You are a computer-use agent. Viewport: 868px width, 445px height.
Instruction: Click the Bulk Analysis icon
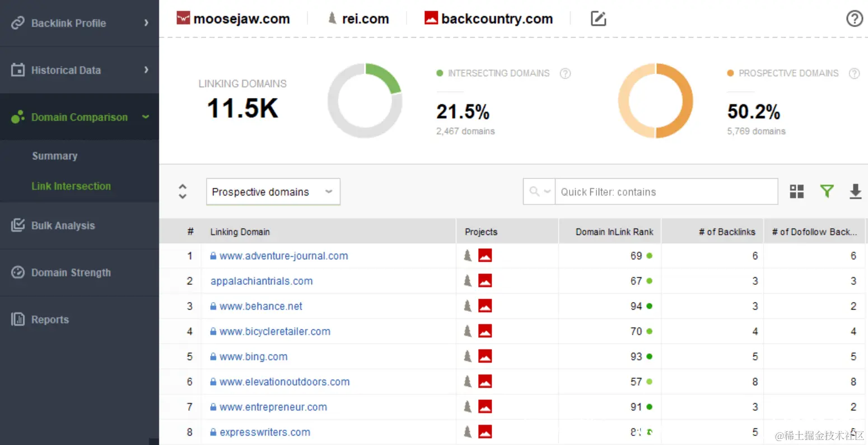18,225
